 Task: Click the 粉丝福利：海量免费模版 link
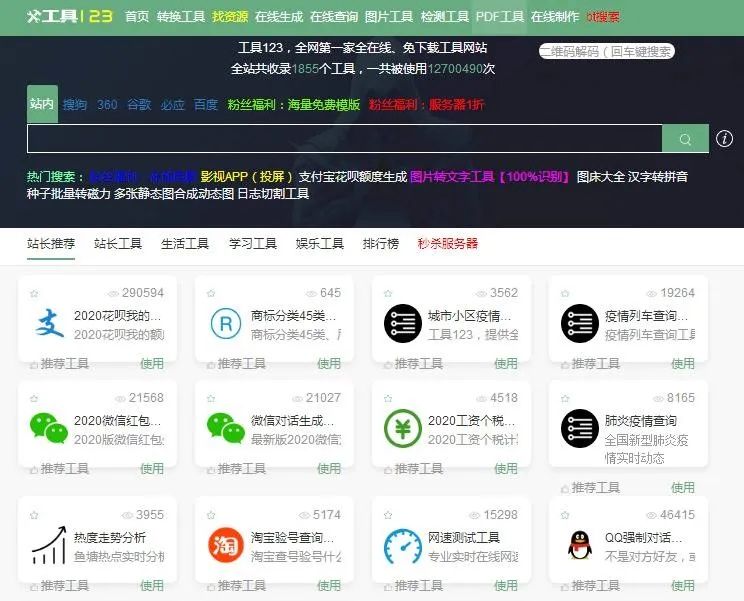pos(294,104)
